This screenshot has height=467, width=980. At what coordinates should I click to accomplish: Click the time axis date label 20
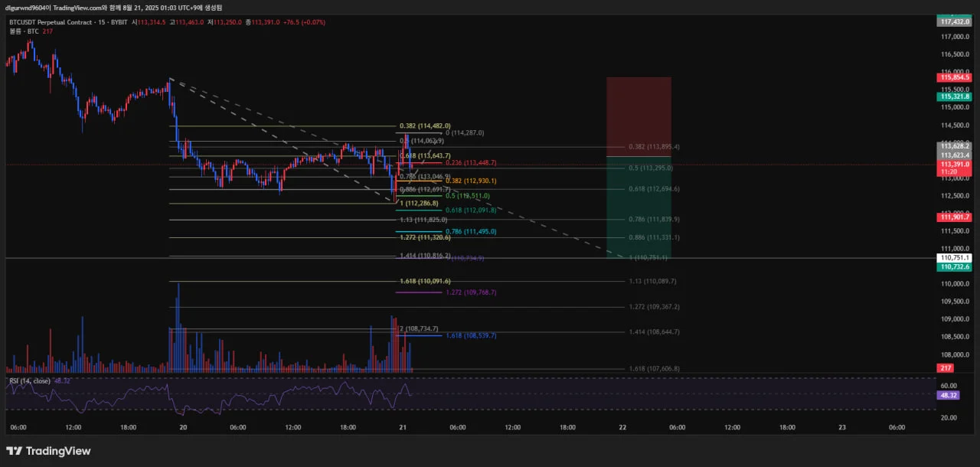(183, 428)
